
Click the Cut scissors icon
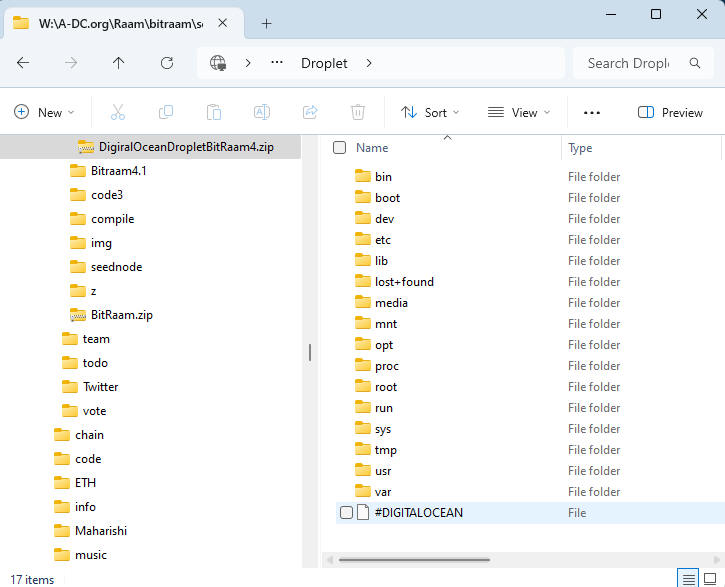[x=117, y=112]
